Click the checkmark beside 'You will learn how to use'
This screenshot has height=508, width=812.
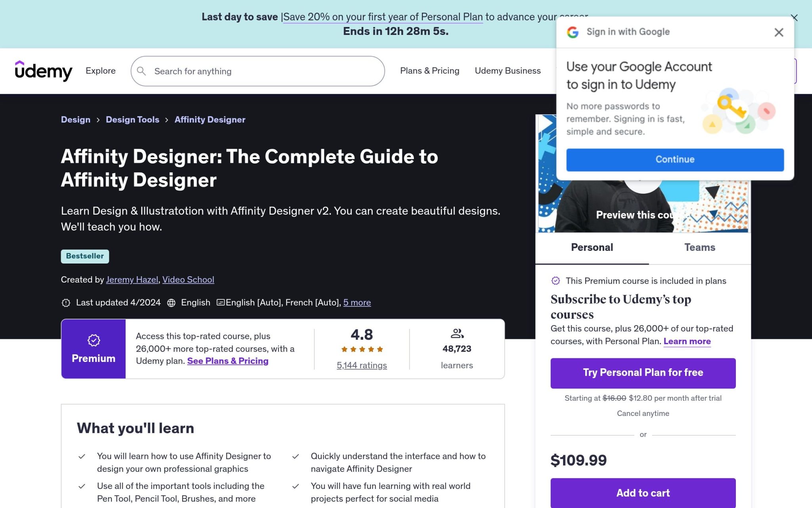(x=82, y=456)
